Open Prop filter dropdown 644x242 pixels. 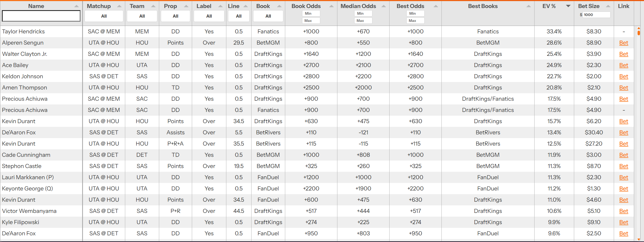[176, 16]
